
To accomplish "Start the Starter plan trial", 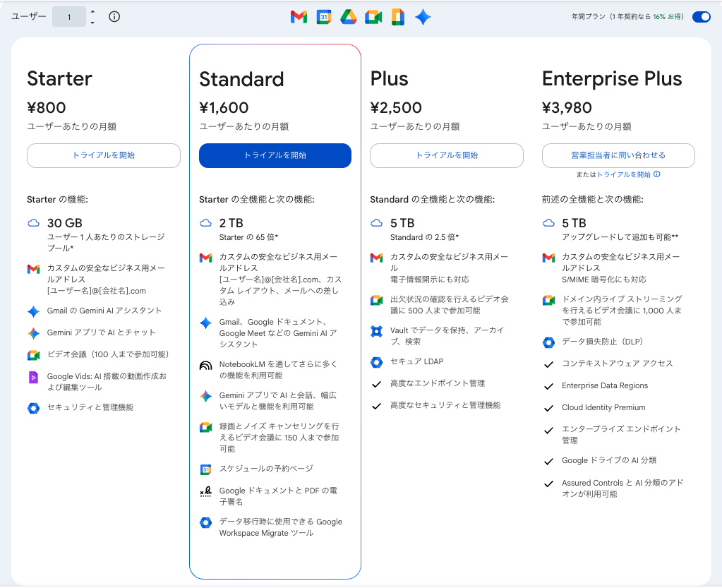I will point(104,155).
